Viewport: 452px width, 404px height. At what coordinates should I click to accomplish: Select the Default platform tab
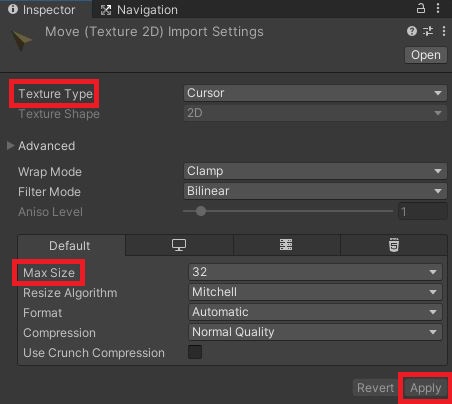[71, 245]
